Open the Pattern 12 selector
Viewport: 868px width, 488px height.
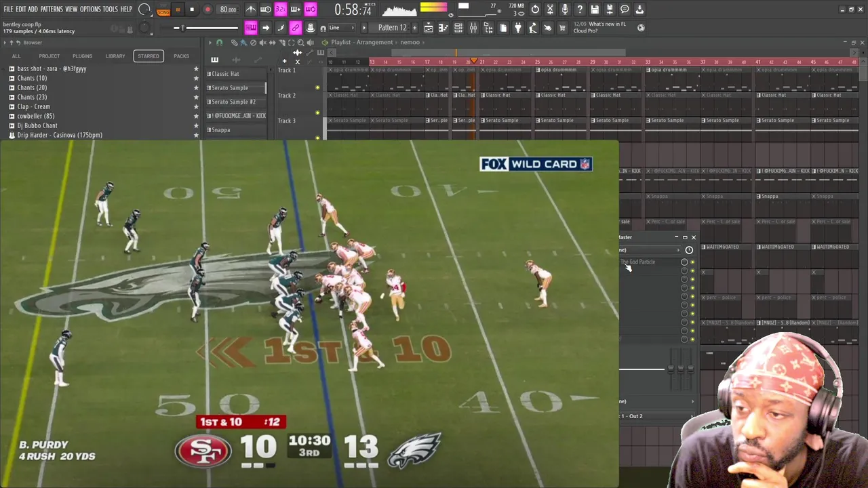click(x=392, y=28)
